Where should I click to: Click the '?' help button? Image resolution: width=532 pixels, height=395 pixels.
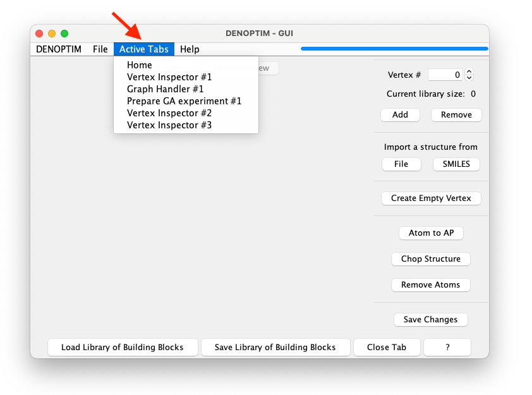point(447,347)
